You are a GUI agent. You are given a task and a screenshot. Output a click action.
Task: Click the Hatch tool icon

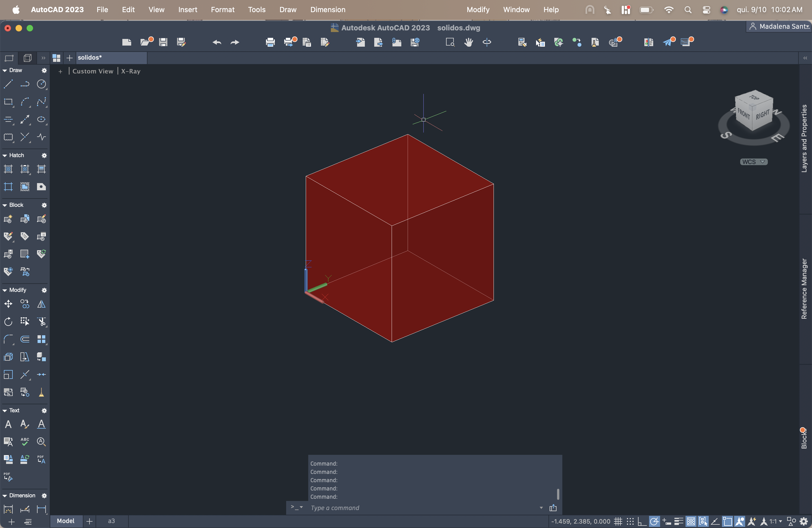click(8, 169)
